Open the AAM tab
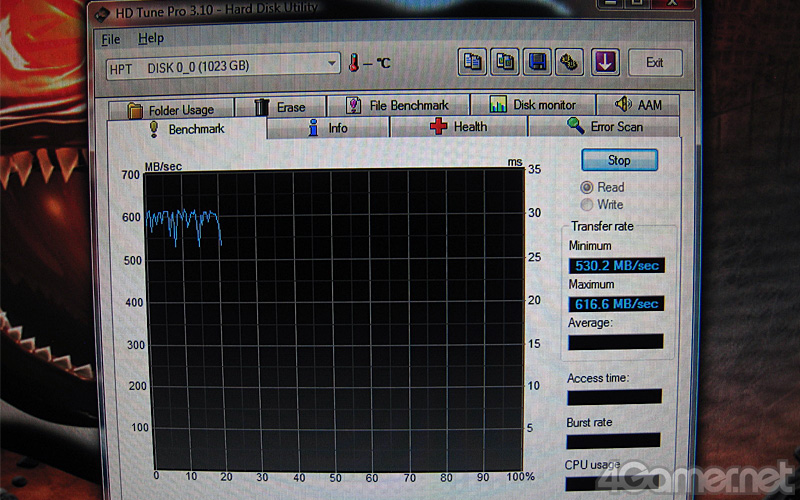Image resolution: width=800 pixels, height=500 pixels. coord(638,105)
